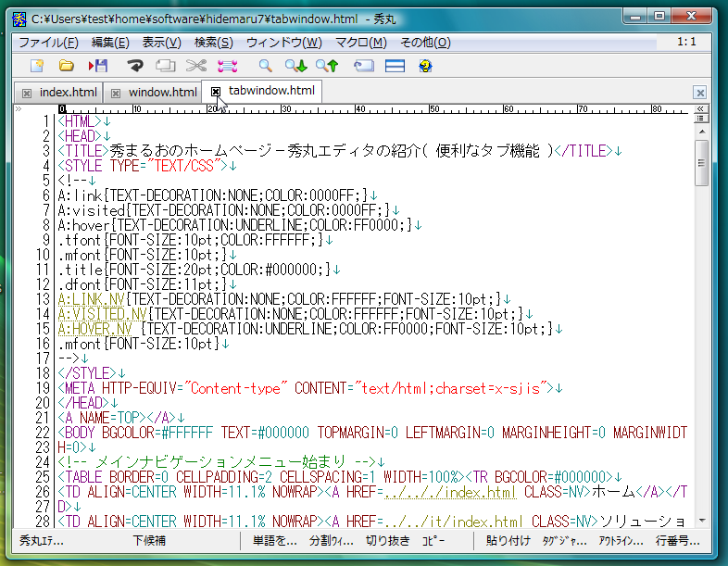Open the 検索(S) menu

[213, 43]
